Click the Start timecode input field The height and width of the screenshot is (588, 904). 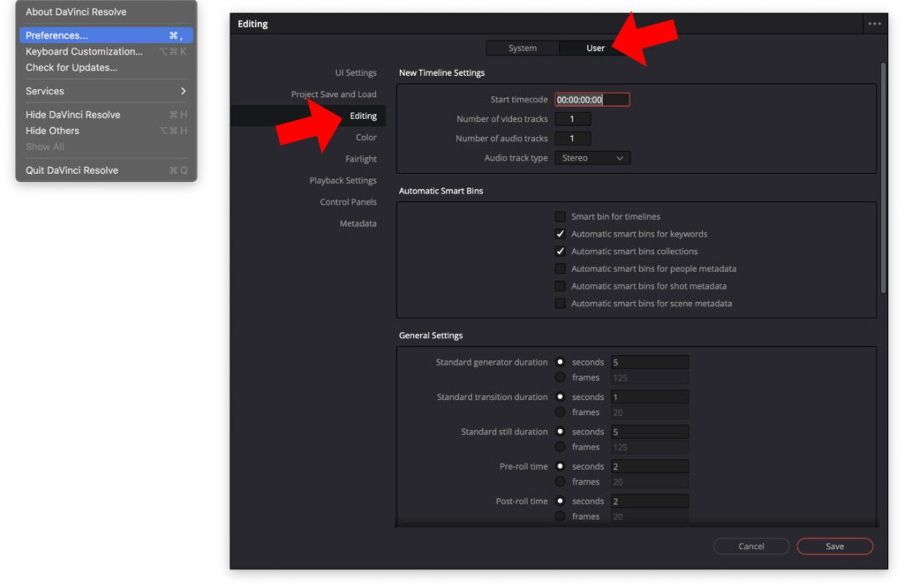click(x=591, y=99)
